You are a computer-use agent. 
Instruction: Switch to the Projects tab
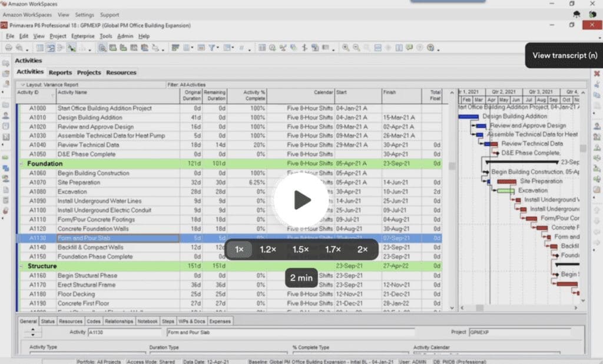pyautogui.click(x=89, y=72)
